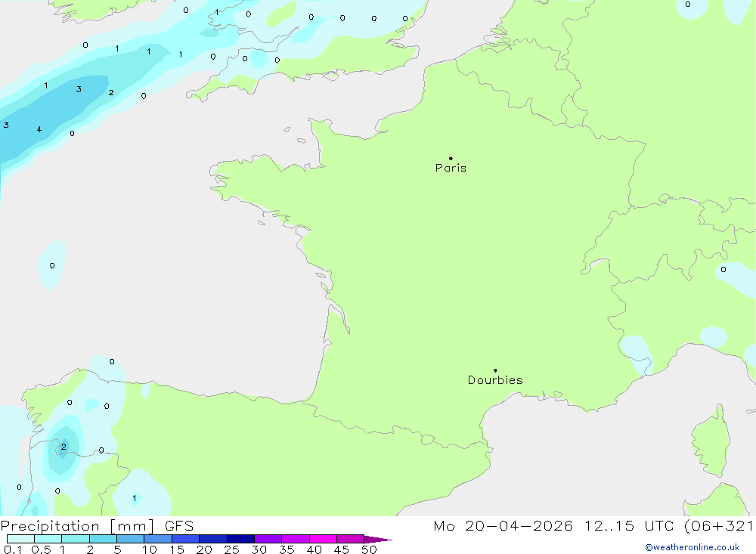Pick the 2–5 mm legend color swatch
Viewport: 756px width, 554px height.
(x=103, y=539)
